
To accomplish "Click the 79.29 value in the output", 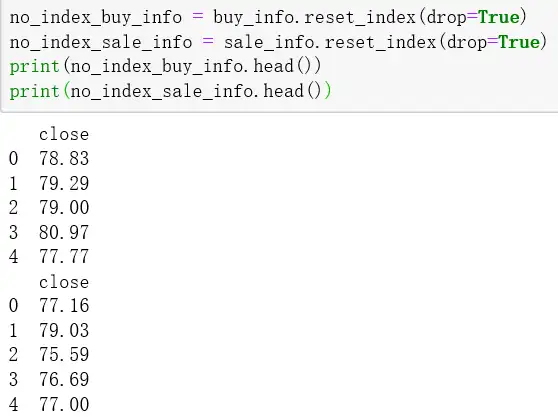I will click(64, 183).
